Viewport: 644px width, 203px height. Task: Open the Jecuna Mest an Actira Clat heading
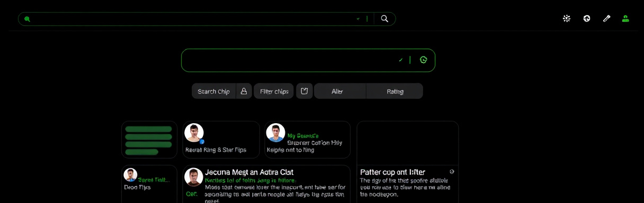pyautogui.click(x=249, y=172)
